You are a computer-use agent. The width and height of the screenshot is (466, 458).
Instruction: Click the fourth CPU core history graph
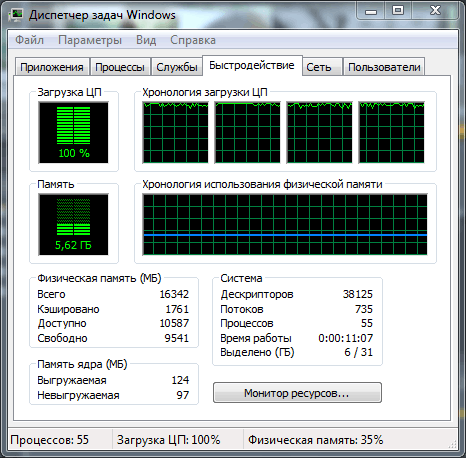coord(391,133)
